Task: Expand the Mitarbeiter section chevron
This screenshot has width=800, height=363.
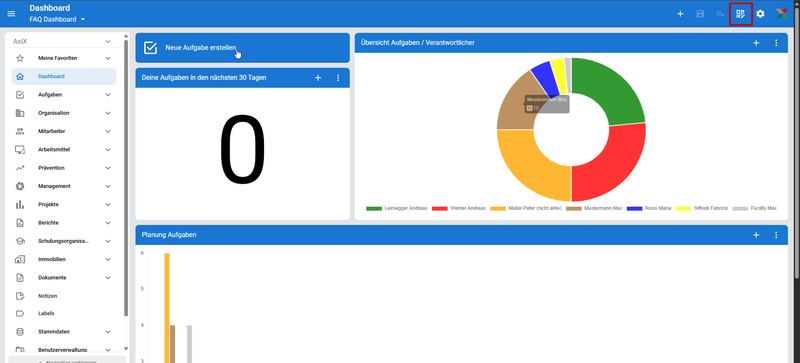Action: pyautogui.click(x=108, y=131)
